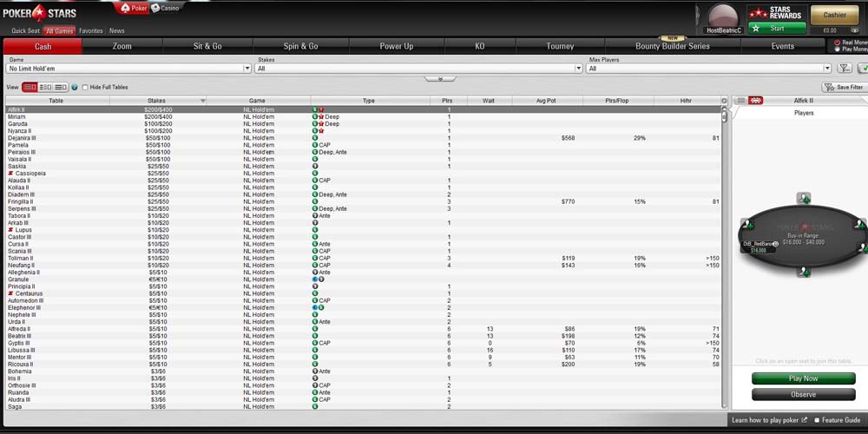Open the Game dropdown showing No Limit Hold'em

[128, 68]
